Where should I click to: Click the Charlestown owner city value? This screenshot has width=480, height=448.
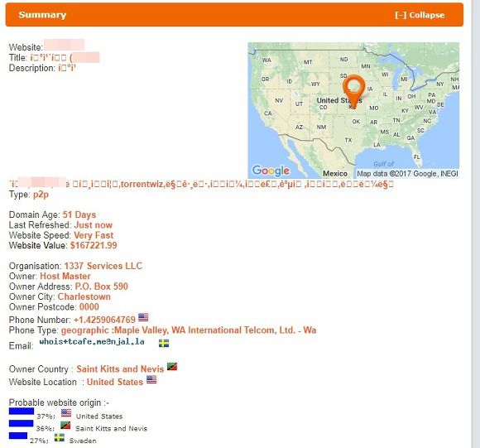pos(84,296)
